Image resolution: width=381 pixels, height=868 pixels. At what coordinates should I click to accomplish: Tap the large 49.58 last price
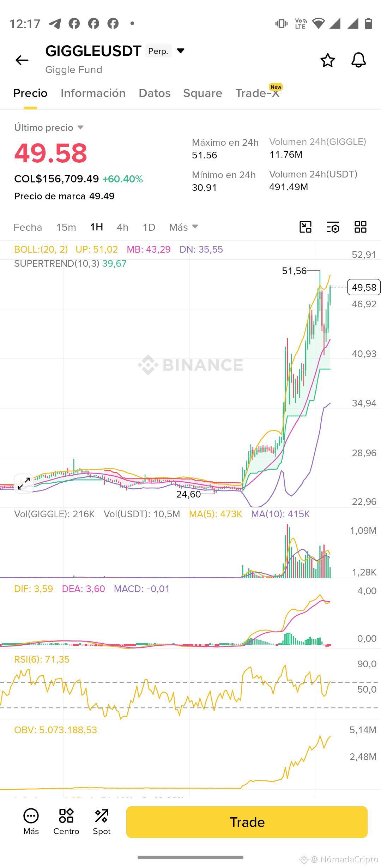point(50,153)
